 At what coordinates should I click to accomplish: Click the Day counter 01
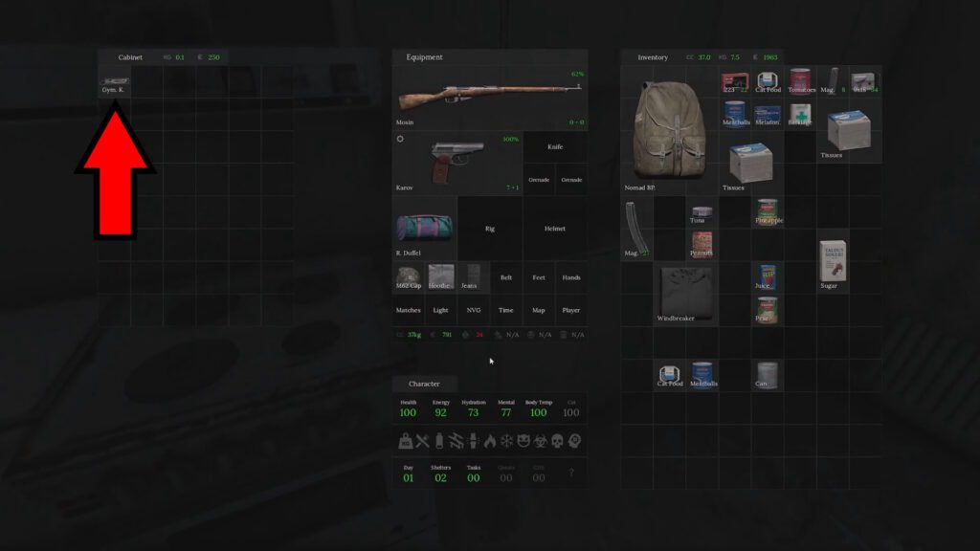408,478
